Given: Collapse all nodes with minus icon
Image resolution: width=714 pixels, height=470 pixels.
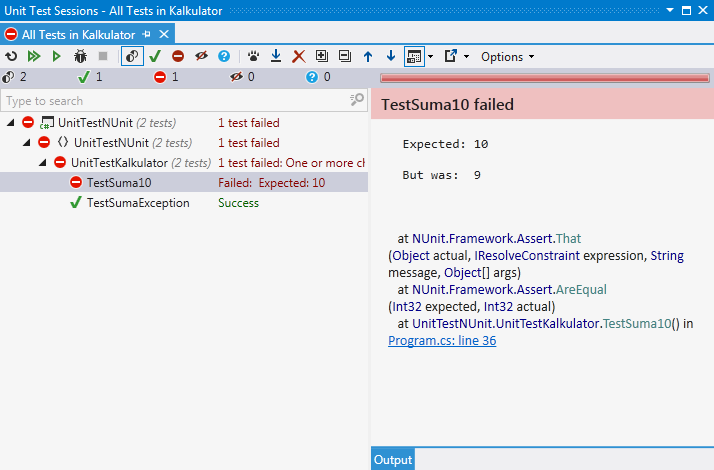Looking at the screenshot, I should (345, 57).
